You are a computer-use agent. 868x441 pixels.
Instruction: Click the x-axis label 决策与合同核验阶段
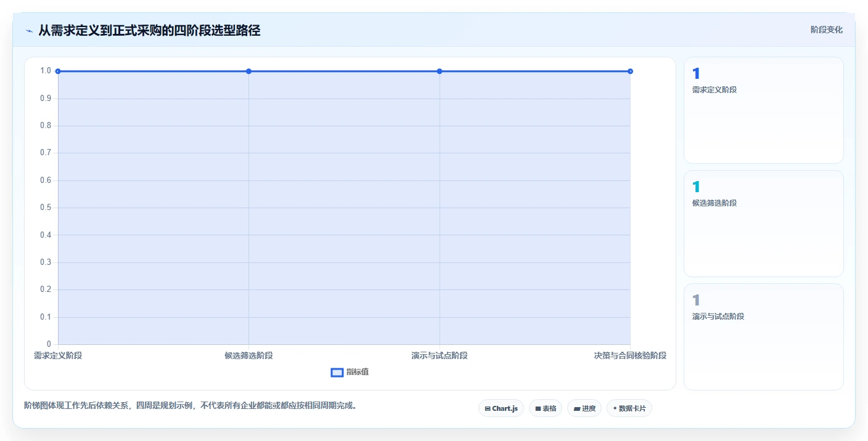(x=630, y=355)
